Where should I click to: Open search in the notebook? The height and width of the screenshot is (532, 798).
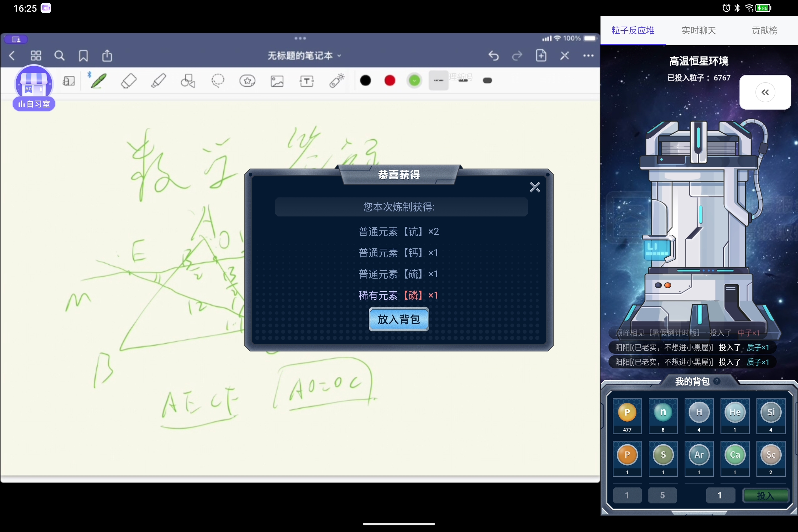pos(60,56)
